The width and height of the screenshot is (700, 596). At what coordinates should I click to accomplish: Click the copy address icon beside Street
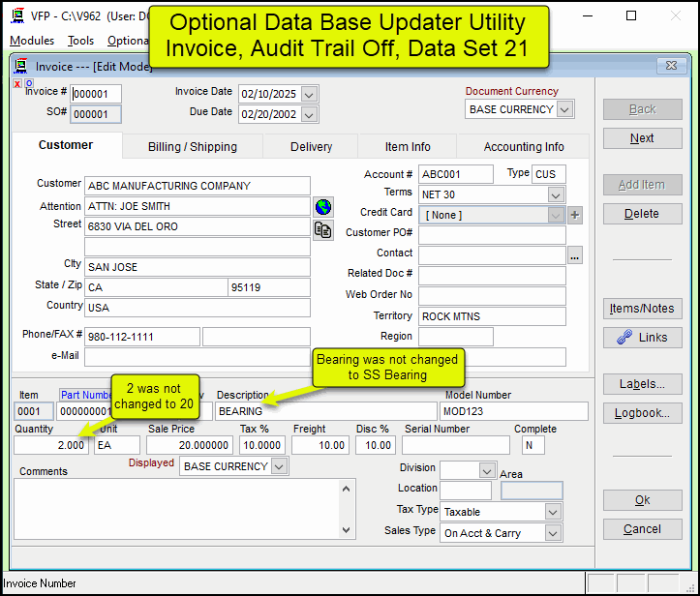323,230
